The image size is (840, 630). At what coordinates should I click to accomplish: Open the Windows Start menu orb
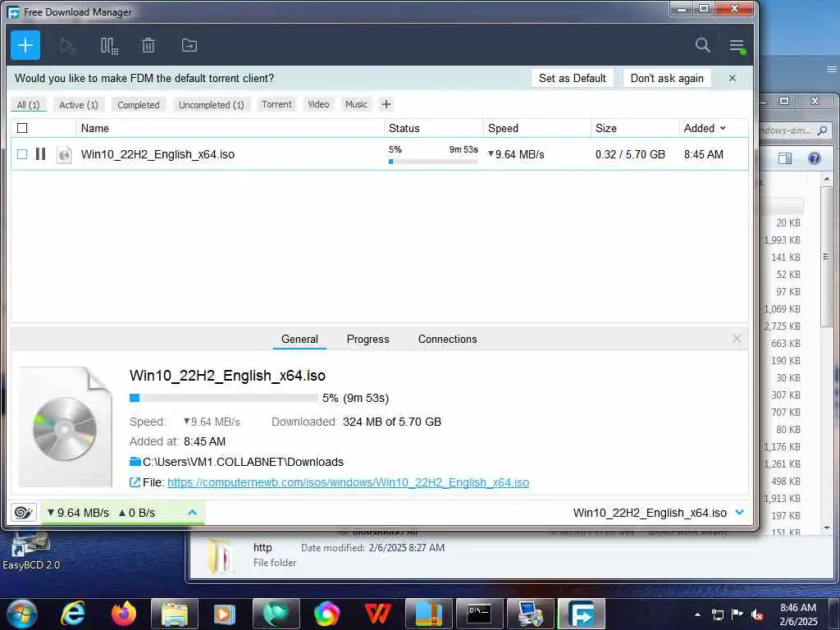click(21, 614)
